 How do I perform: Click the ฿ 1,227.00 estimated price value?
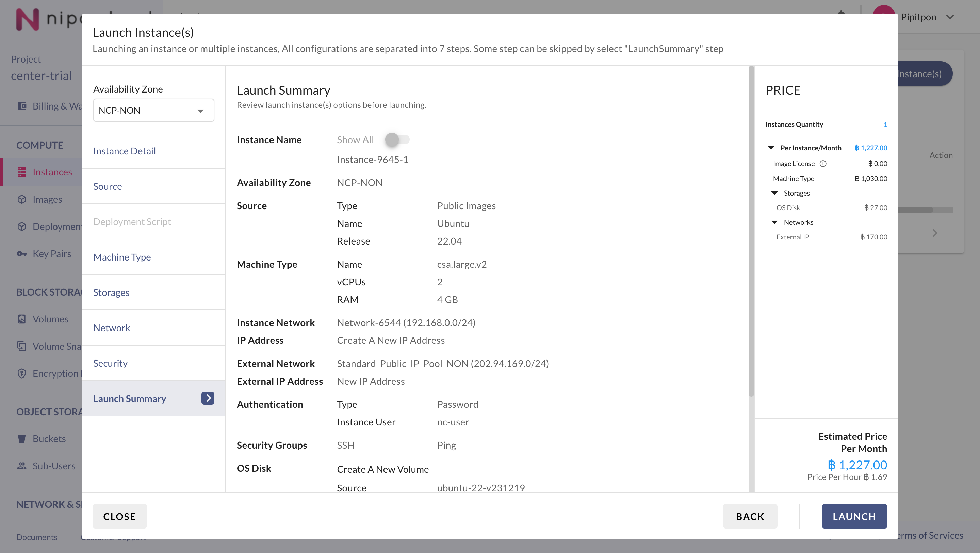click(857, 465)
